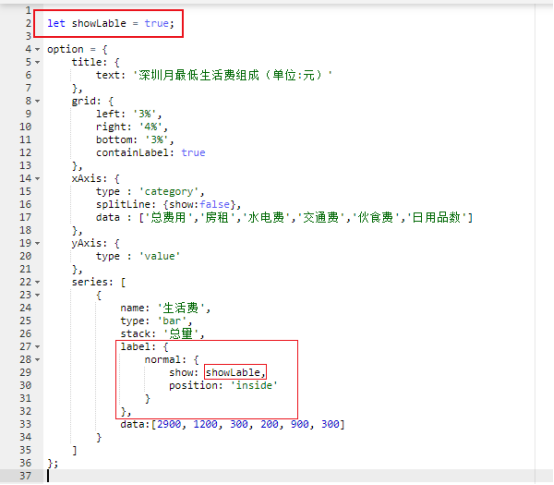Collapse the series fold arrow at line 22
Viewport: 554px width, 485px height.
[37, 282]
